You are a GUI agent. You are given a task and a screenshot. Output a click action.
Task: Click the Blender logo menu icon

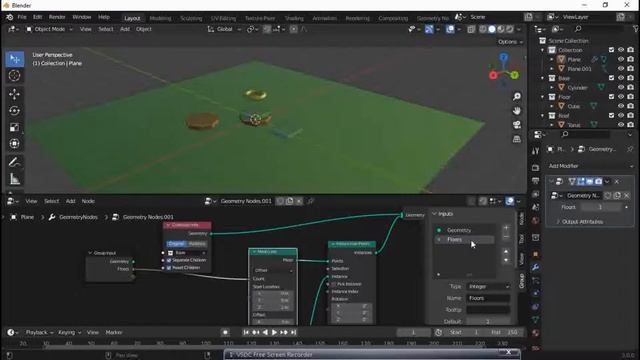coord(9,17)
